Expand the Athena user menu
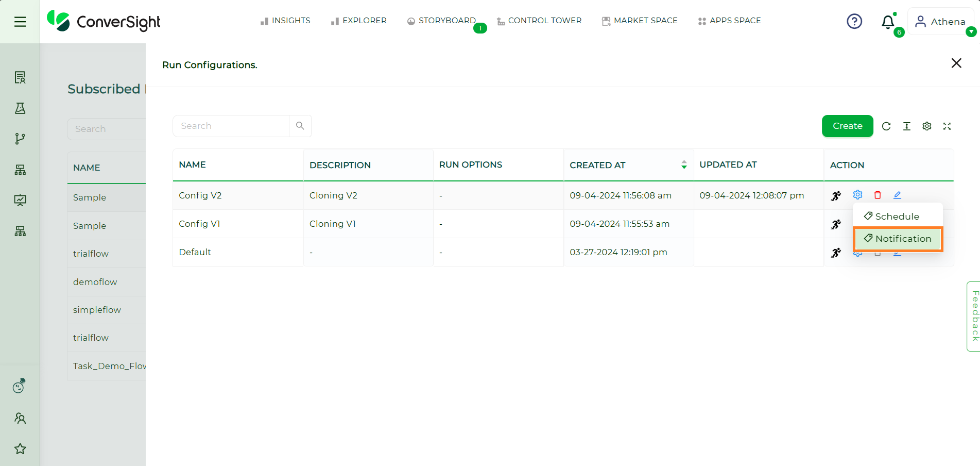Image resolution: width=980 pixels, height=466 pixels. point(940,22)
